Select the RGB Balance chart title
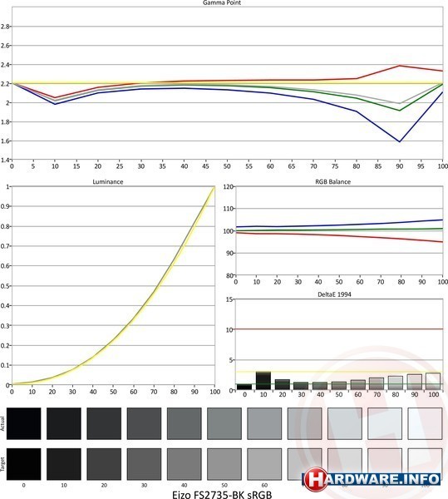Image resolution: width=448 pixels, height=499 pixels. [x=333, y=181]
